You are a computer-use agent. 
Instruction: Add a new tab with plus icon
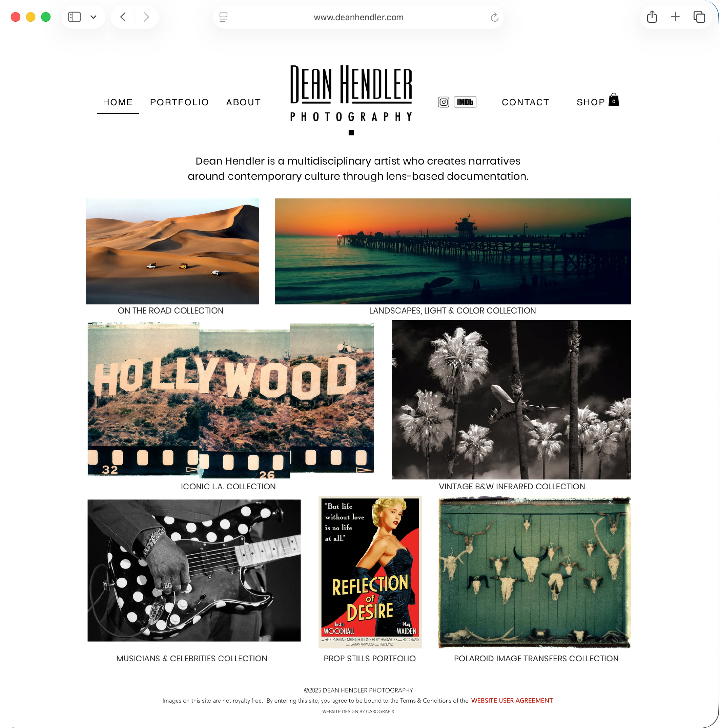(x=675, y=17)
